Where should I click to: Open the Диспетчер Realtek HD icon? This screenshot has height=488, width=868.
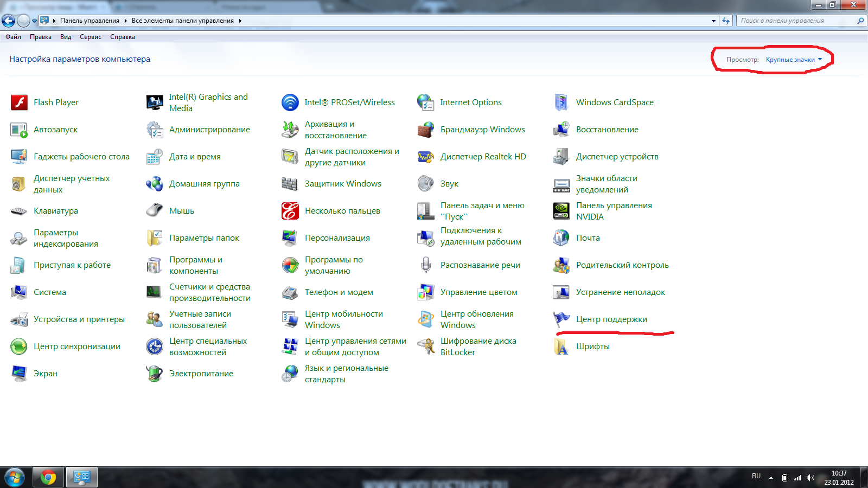pos(426,157)
